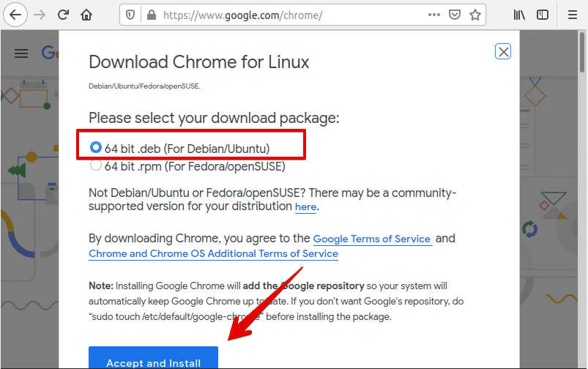The width and height of the screenshot is (588, 369).
Task: Bookmark this page with the star
Action: click(475, 15)
